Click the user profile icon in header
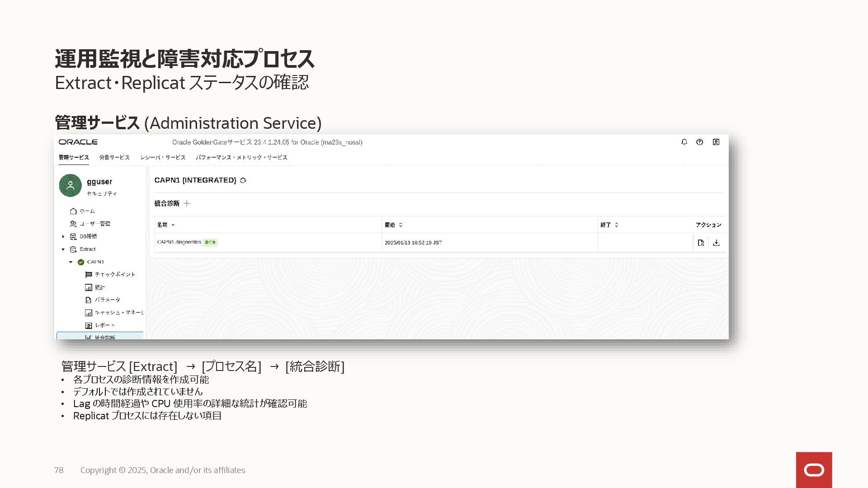 (716, 142)
